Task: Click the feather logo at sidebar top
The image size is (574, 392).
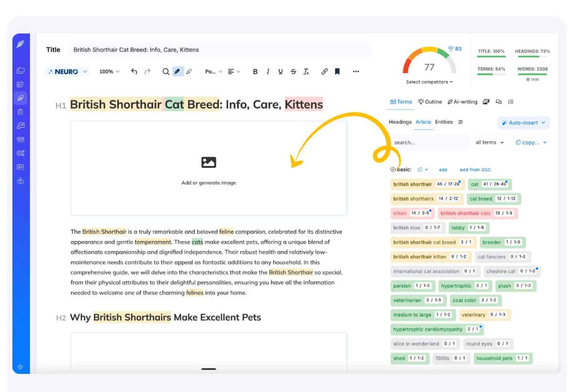Action: tap(20, 44)
